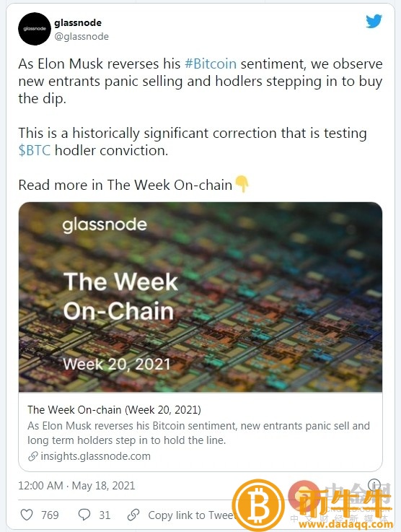Open the $BTC cashtag link
Viewport: 401px width, 532px height.
point(35,150)
